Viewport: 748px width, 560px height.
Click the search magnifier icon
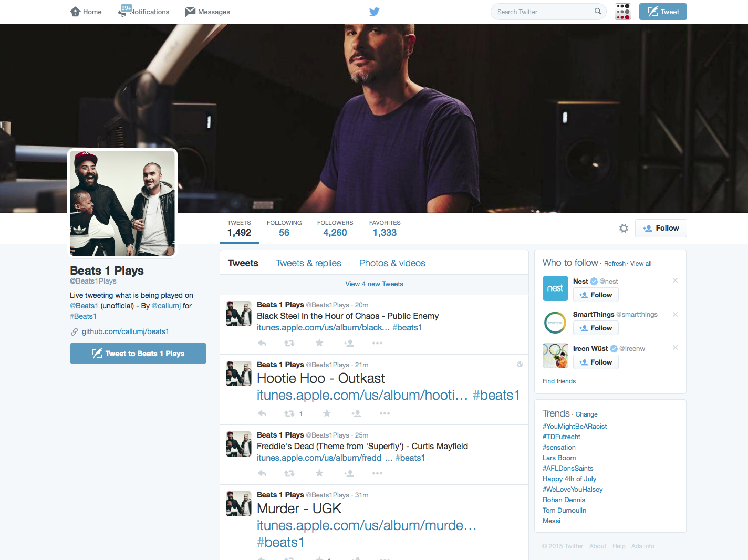[598, 11]
